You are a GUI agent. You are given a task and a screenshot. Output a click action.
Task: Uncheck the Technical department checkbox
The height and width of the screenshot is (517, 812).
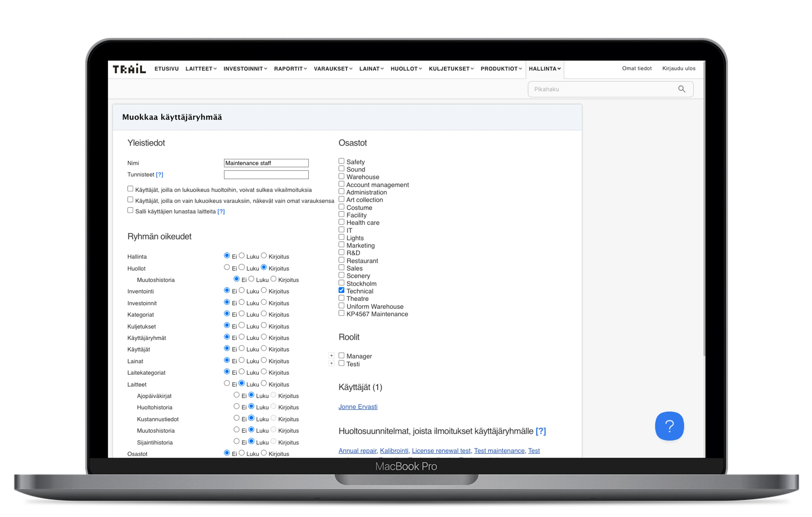(341, 290)
